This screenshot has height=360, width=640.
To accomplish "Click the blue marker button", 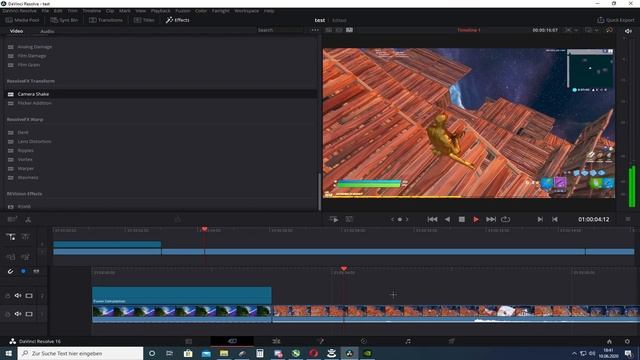I will (23, 271).
